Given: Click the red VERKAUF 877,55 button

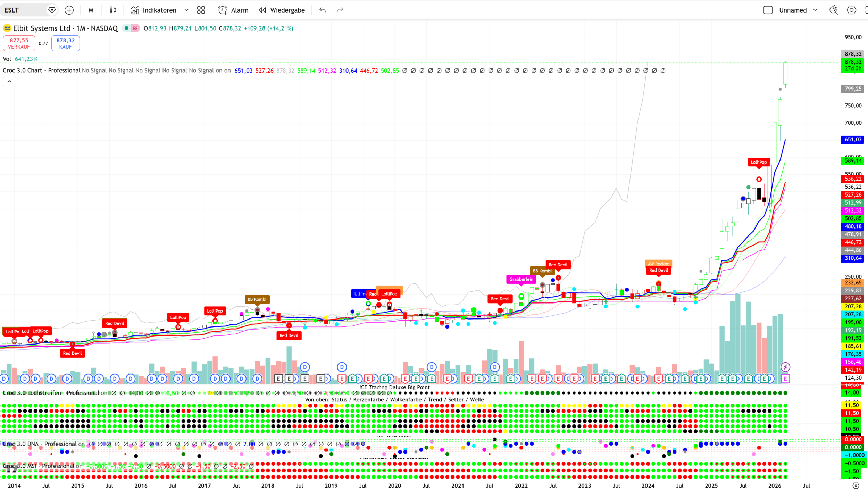Looking at the screenshot, I should coord(19,43).
